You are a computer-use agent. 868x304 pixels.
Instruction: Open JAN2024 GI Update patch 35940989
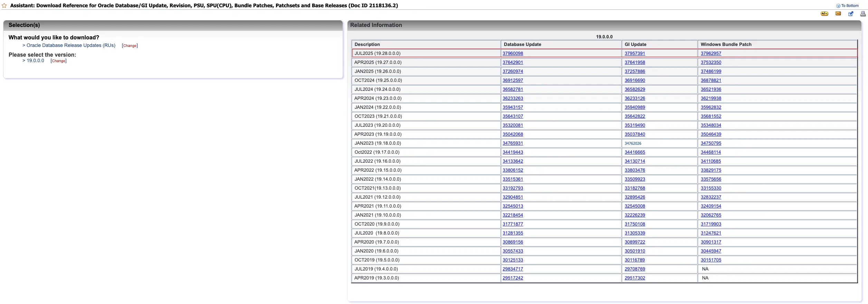pyautogui.click(x=635, y=107)
